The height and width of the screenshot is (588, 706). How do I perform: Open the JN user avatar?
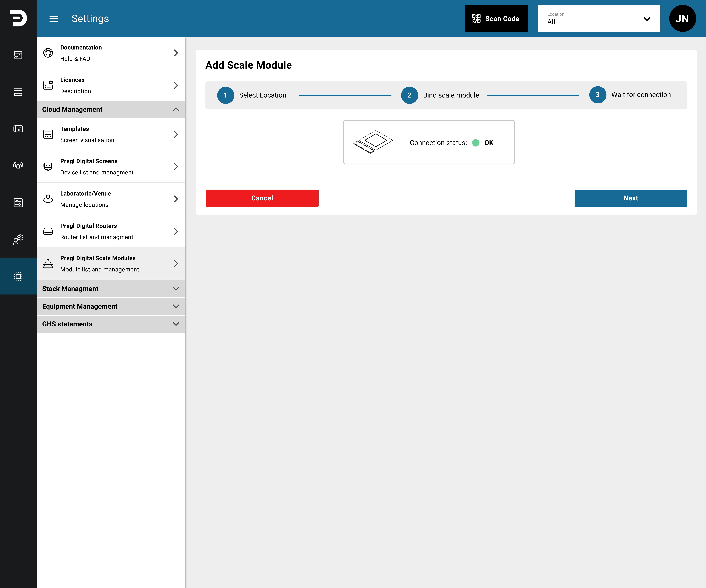pyautogui.click(x=682, y=19)
